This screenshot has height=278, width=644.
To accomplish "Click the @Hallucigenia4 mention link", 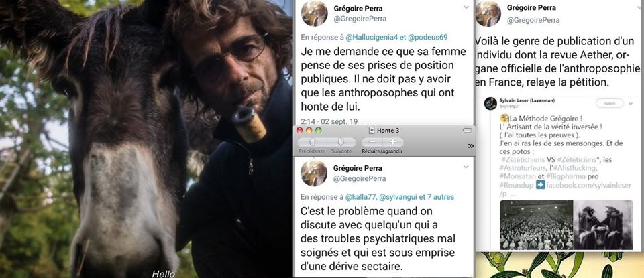I will click(x=372, y=38).
